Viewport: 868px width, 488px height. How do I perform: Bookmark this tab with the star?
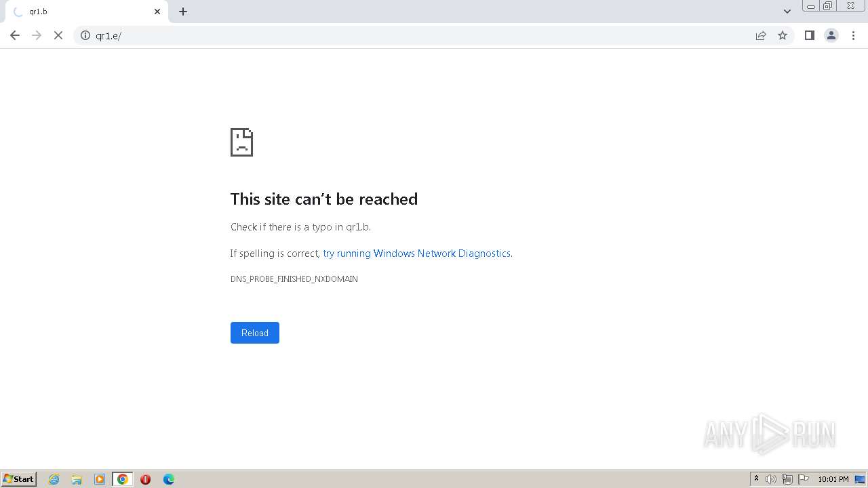(783, 35)
